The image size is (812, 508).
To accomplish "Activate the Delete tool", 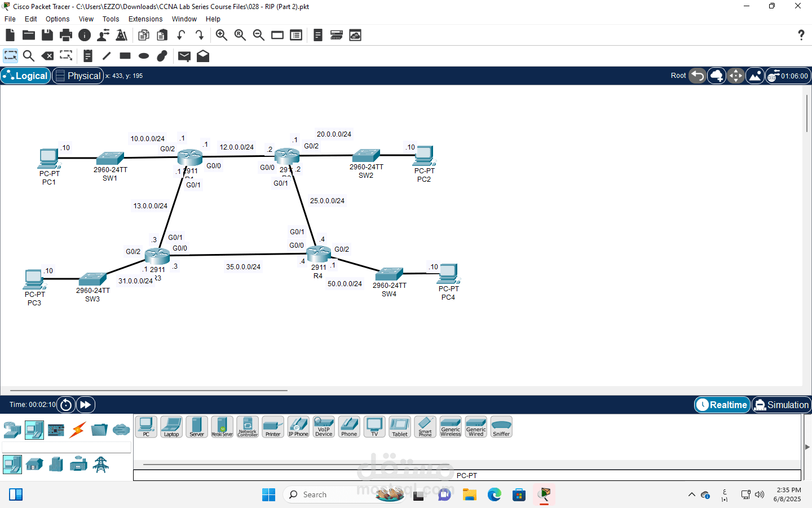I will 48,56.
